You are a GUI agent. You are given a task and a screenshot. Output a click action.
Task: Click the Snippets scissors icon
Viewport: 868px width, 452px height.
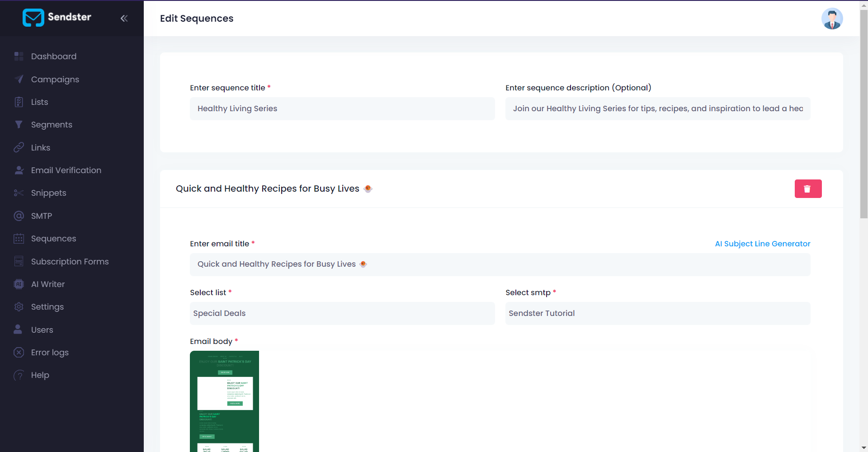19,193
